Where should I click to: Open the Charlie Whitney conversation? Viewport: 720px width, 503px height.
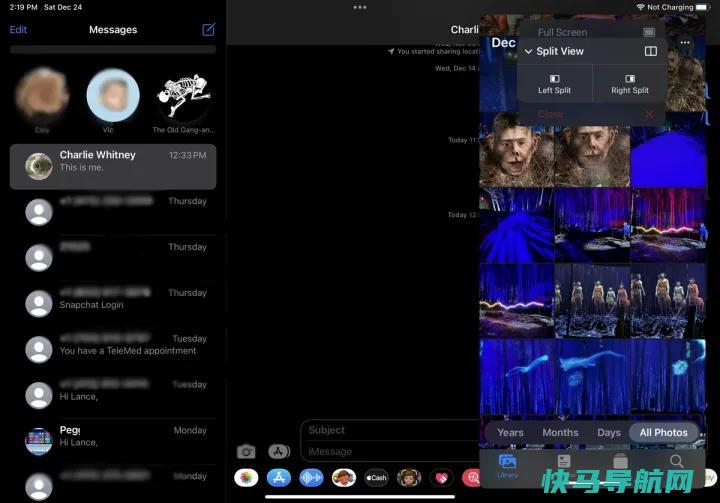(113, 166)
